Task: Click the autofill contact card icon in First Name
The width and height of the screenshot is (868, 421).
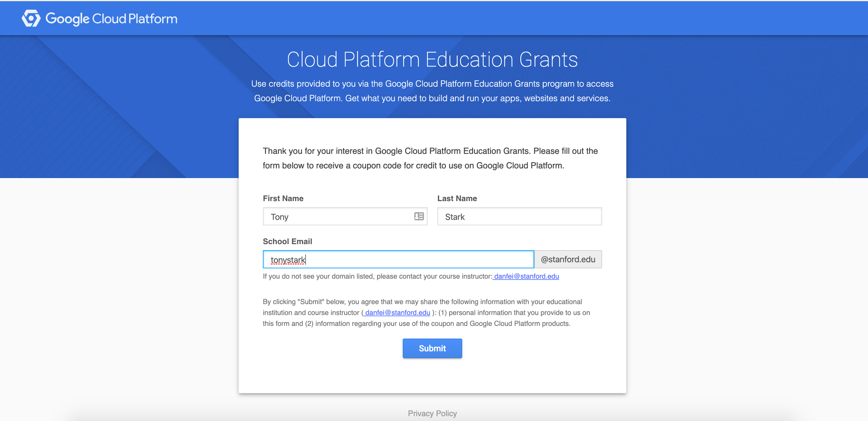Action: coord(419,216)
